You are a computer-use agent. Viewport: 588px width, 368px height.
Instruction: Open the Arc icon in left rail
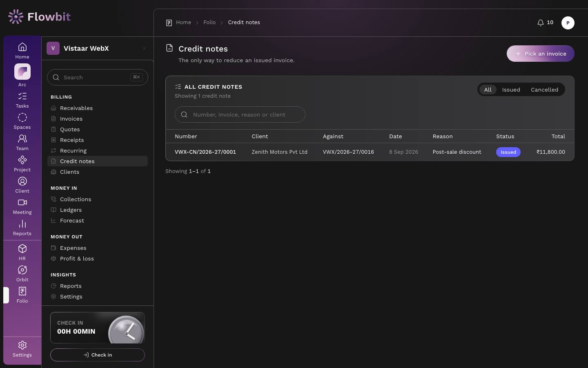pyautogui.click(x=22, y=72)
